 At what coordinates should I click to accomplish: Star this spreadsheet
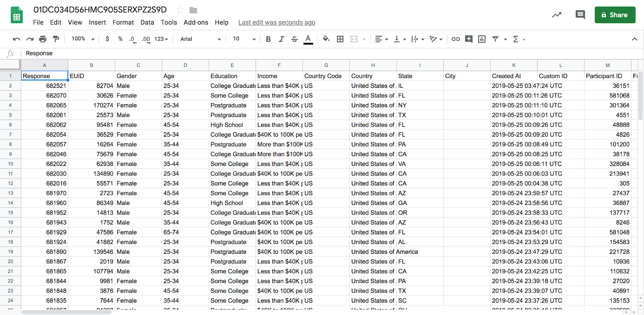[x=180, y=10]
